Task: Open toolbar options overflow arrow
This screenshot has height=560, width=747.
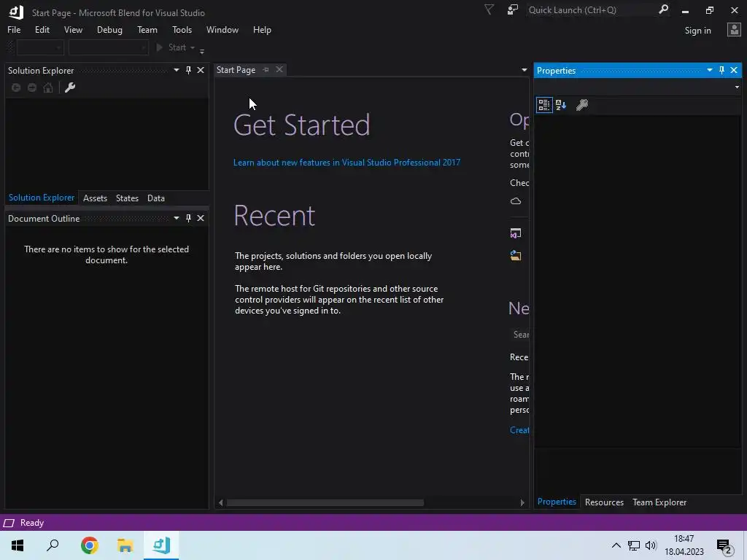Action: coord(202,50)
